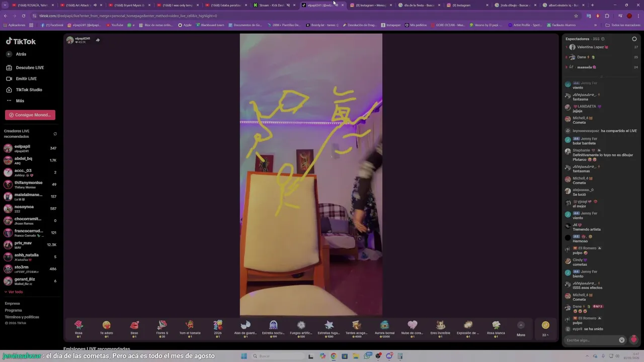Send the Alas de guardián gift
Viewport: 644px width, 362px height.
(246, 329)
